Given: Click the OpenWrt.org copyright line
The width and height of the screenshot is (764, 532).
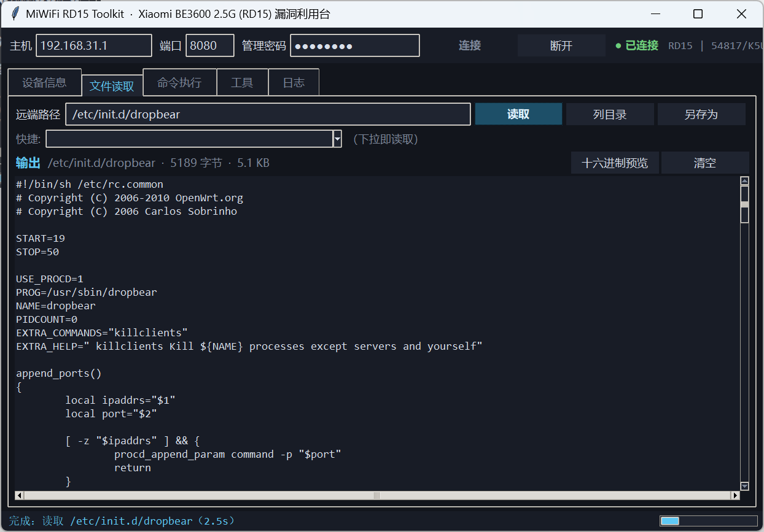Looking at the screenshot, I should click(x=130, y=198).
